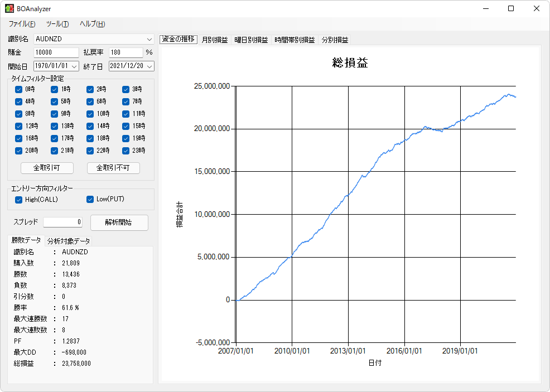Click the 2013/01/01 axis label on chart
This screenshot has height=392, width=550.
coord(348,351)
